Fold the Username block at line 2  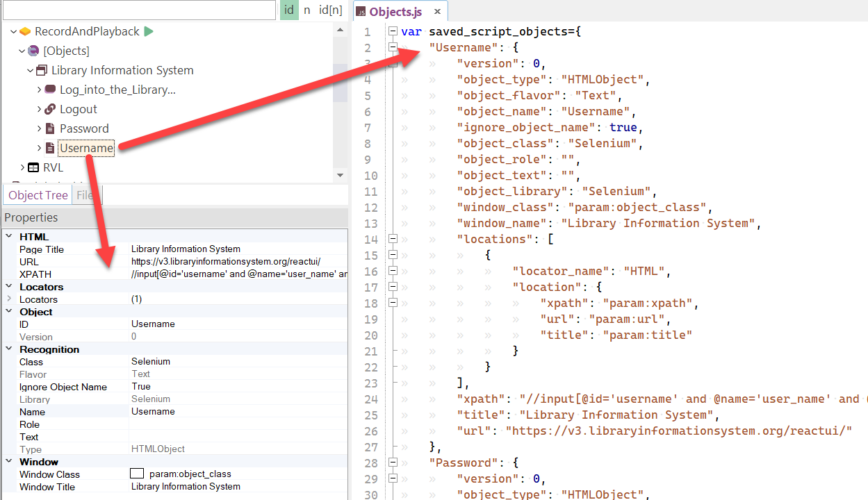click(393, 47)
